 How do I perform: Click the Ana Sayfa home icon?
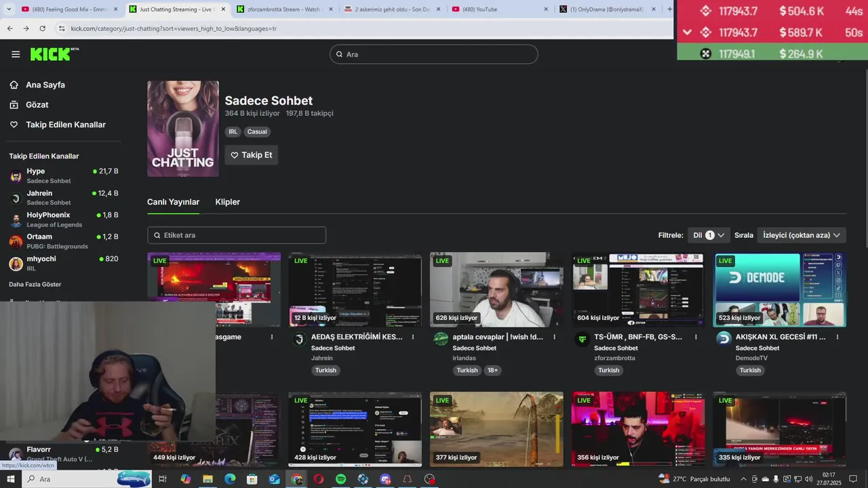(14, 85)
